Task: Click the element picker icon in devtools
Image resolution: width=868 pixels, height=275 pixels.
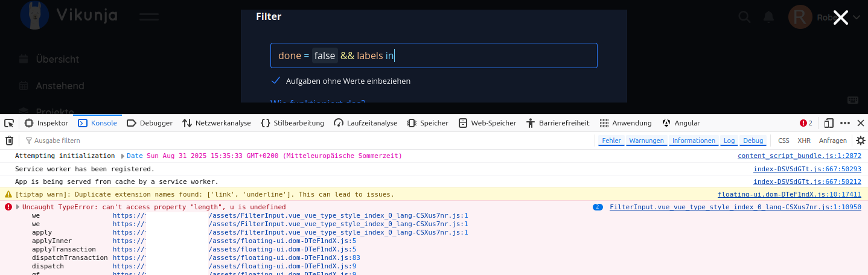Action: point(9,123)
